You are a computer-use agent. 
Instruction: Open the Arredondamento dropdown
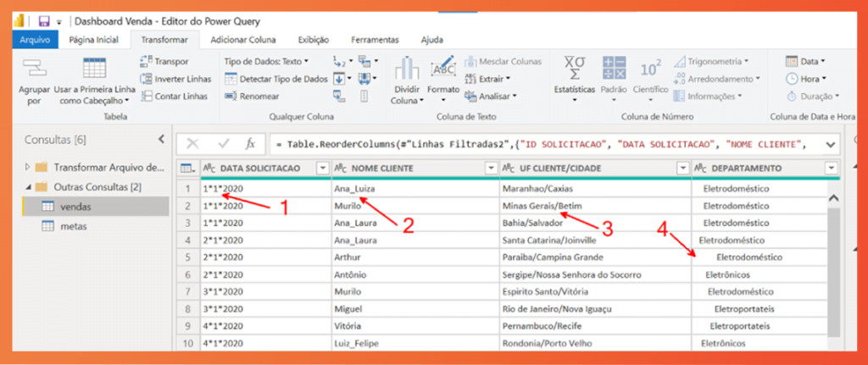[717, 79]
